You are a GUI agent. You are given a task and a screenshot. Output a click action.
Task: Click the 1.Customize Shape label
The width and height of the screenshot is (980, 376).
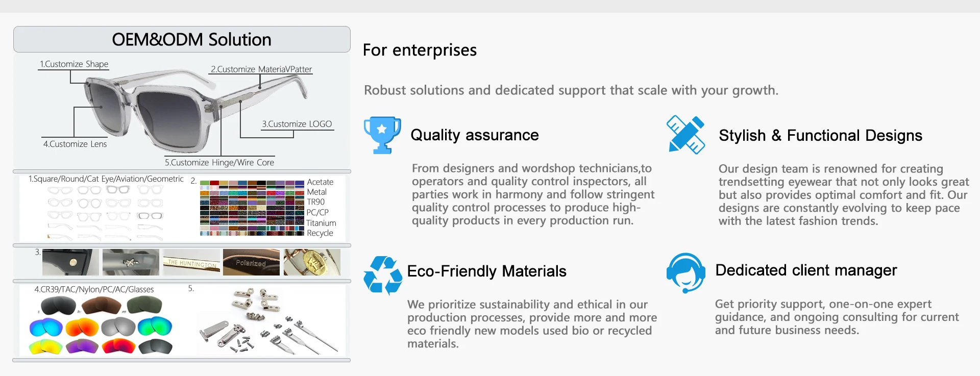point(74,64)
